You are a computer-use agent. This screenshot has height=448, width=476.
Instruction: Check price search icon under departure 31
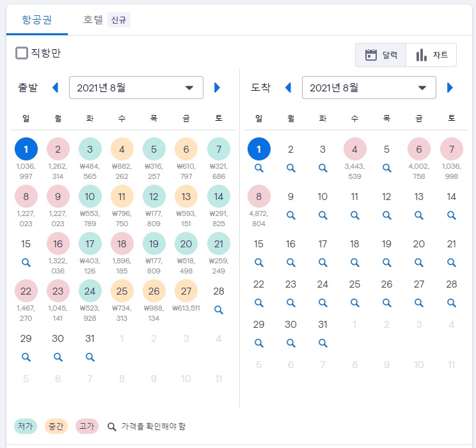point(90,357)
